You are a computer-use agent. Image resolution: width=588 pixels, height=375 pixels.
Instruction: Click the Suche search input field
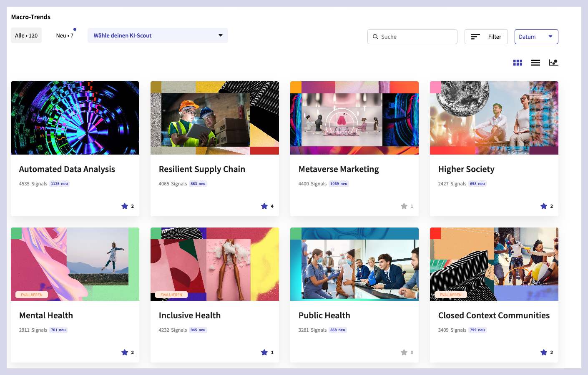(417, 37)
